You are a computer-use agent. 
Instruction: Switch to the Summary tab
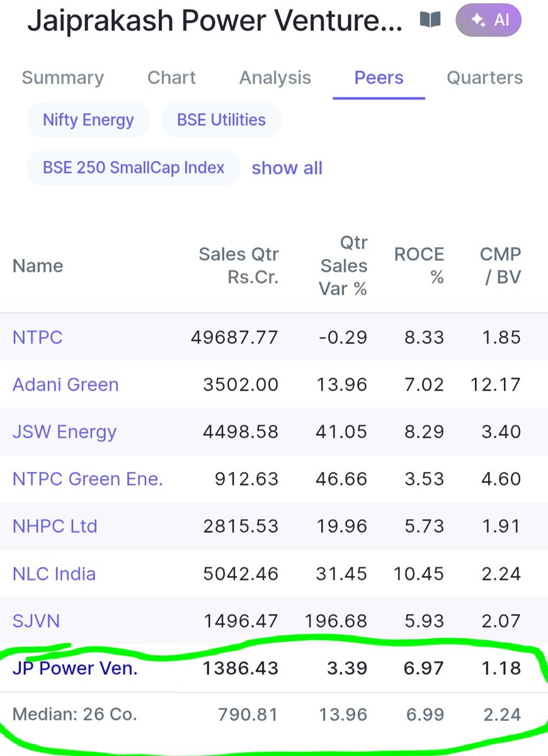tap(62, 77)
